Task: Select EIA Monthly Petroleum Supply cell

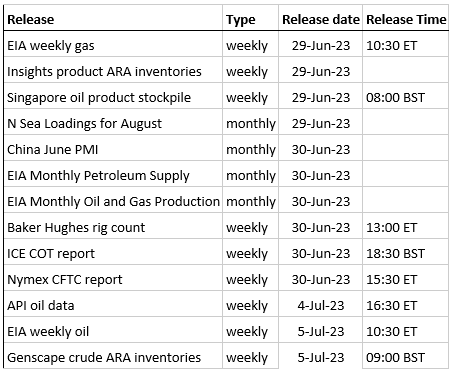Action: click(113, 175)
